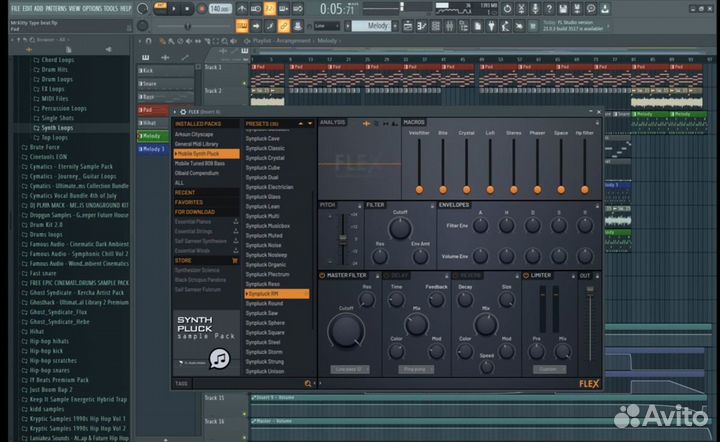
Task: Open the Ping pong delay mode dropdown
Action: coord(414,369)
